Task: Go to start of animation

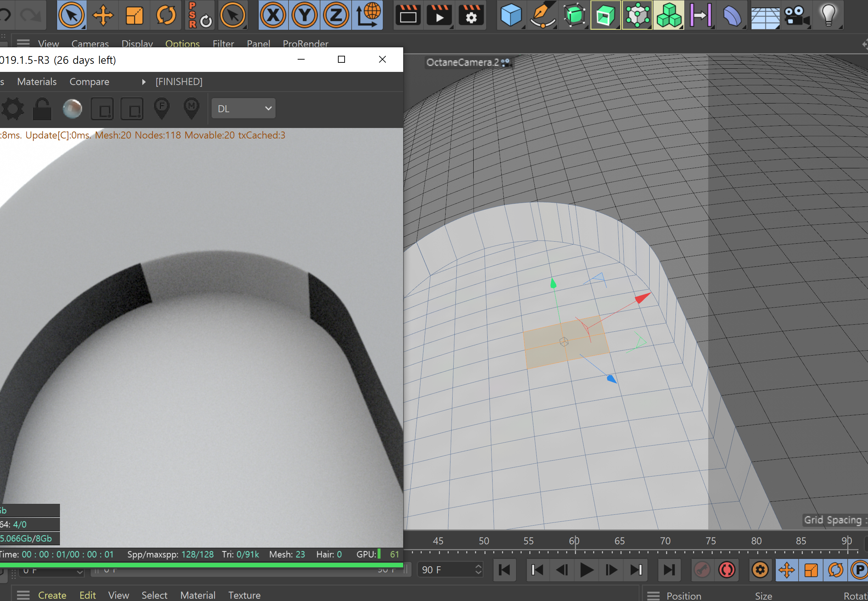Action: coord(504,570)
